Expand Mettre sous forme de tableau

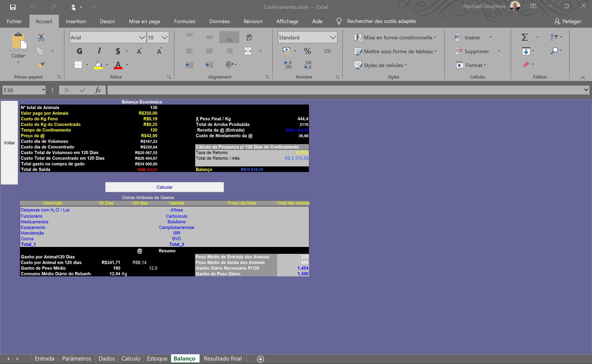(395, 51)
